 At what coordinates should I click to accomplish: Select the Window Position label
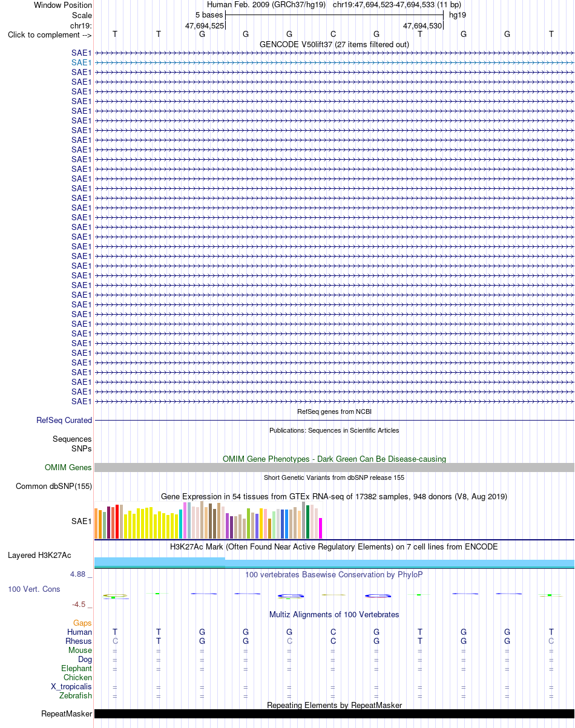click(63, 5)
